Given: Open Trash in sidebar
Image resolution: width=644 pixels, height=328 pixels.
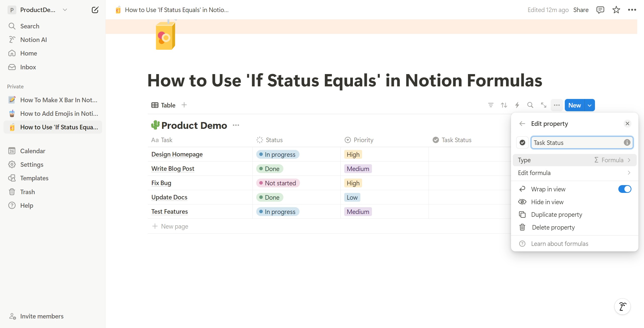Looking at the screenshot, I should point(53,192).
